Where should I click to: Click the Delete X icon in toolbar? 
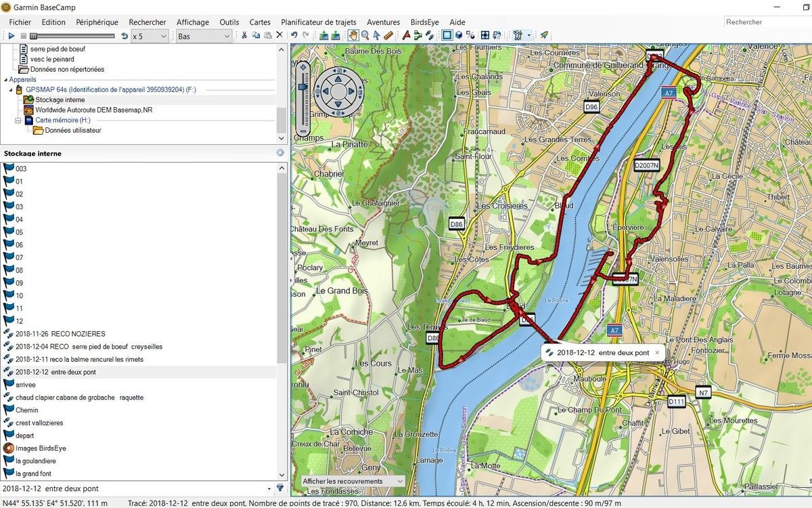click(x=279, y=35)
